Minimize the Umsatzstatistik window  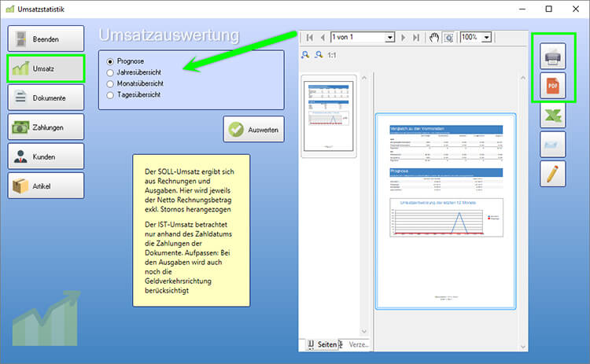tap(522, 9)
